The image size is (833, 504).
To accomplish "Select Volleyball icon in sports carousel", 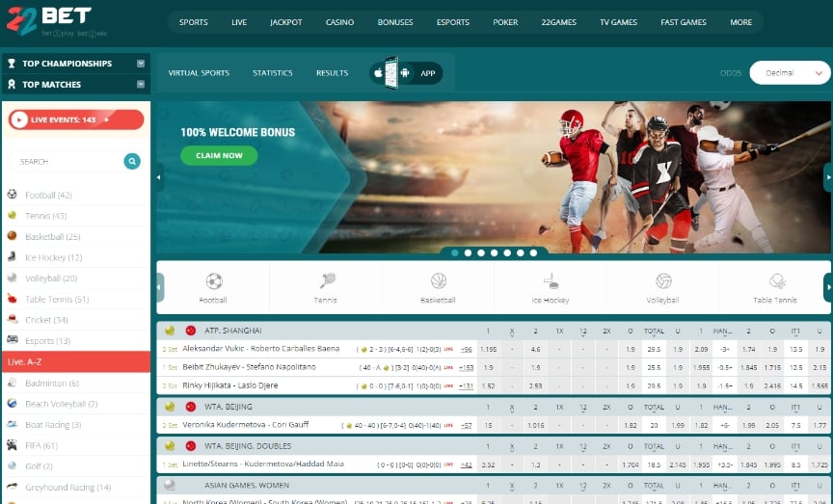I will (x=663, y=280).
